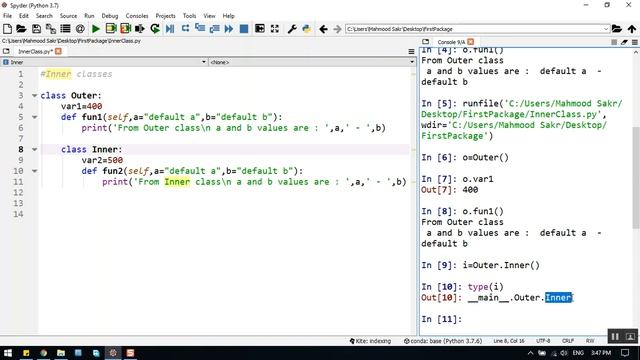Run the current cell
Screen dimensions: 640x360
pyautogui.click(x=111, y=29)
